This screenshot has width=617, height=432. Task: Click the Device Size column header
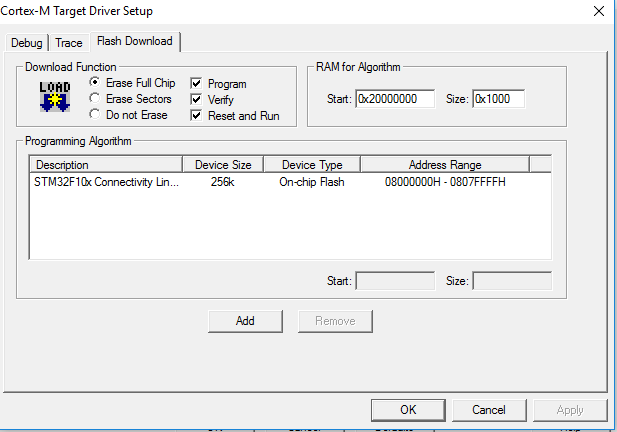(x=223, y=164)
